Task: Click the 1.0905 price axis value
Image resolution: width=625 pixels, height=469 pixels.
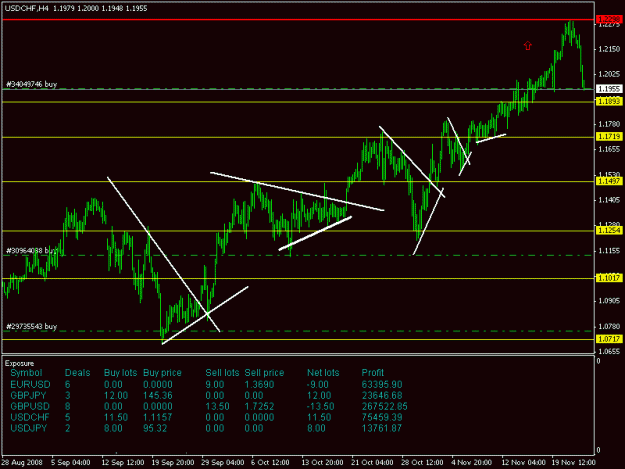Action: pos(609,301)
